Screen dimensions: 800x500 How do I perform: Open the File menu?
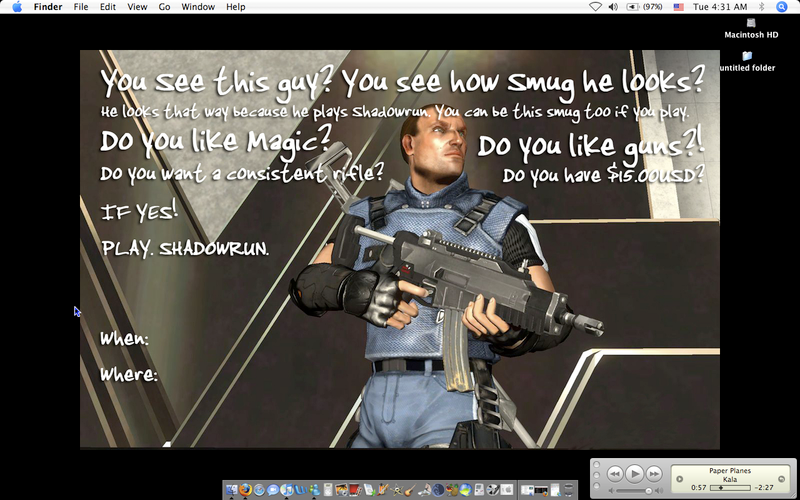pyautogui.click(x=81, y=7)
